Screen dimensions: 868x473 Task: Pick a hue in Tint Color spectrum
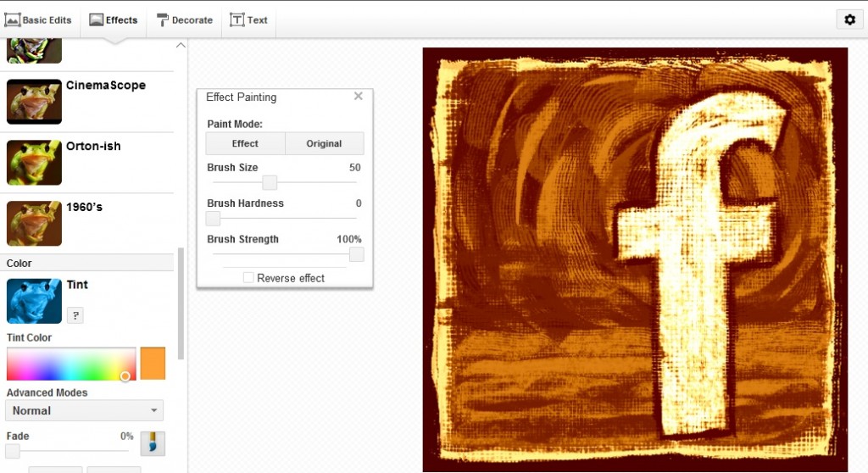point(71,364)
